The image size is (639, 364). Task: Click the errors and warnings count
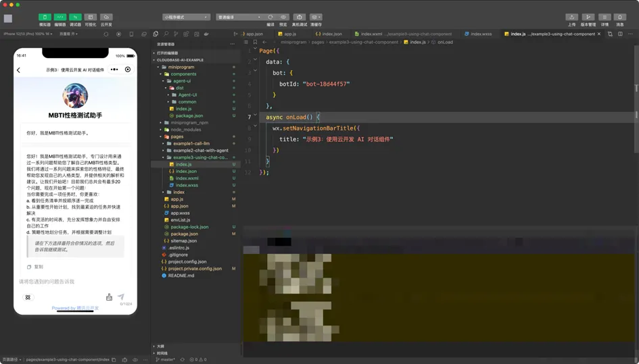(x=198, y=359)
